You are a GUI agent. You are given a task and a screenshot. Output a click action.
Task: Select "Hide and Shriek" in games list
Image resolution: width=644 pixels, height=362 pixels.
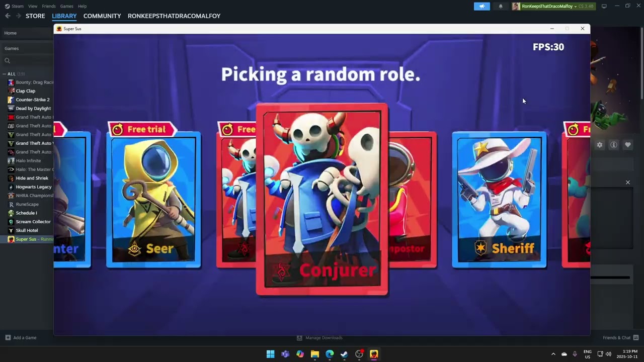tap(32, 178)
